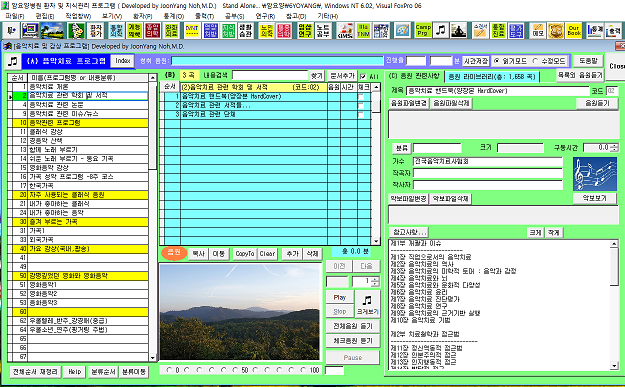This screenshot has height=387, width=625.
Task: Open the 생활습관 toolbar icon
Action: click(x=245, y=30)
